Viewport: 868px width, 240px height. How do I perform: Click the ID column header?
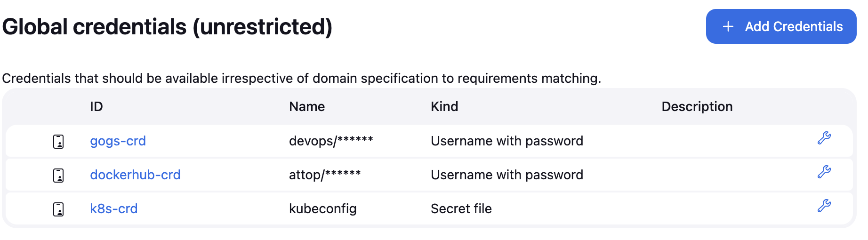click(x=96, y=106)
